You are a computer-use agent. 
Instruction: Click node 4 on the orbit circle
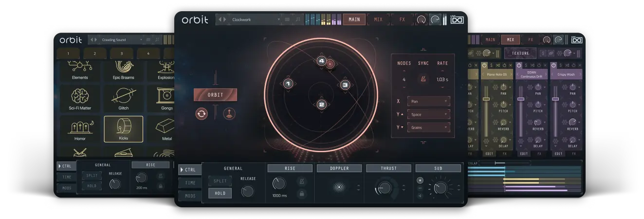(321, 61)
